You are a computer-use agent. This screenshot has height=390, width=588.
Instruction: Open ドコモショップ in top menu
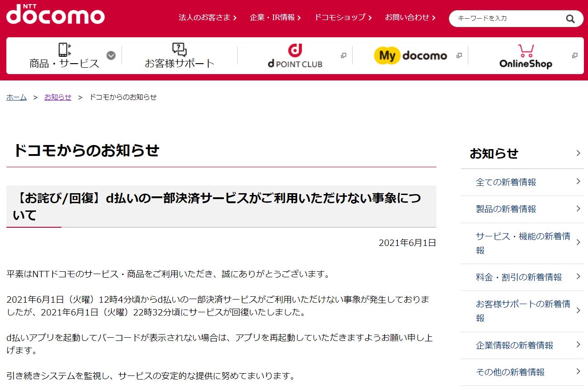(x=340, y=18)
